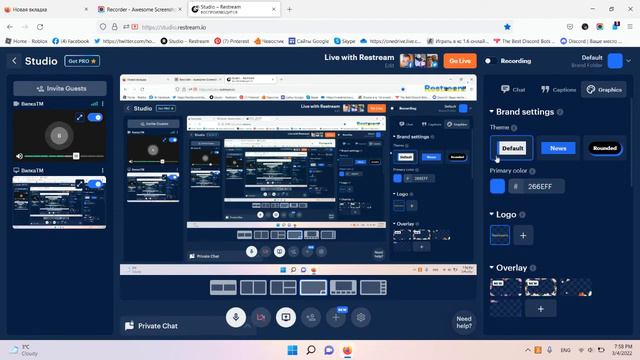Reload the page in the browser

[40, 27]
